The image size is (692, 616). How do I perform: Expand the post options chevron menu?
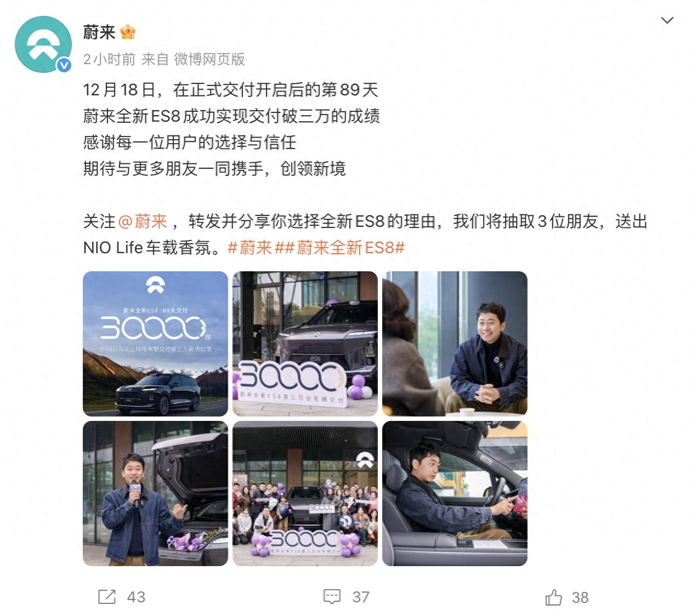[x=667, y=21]
